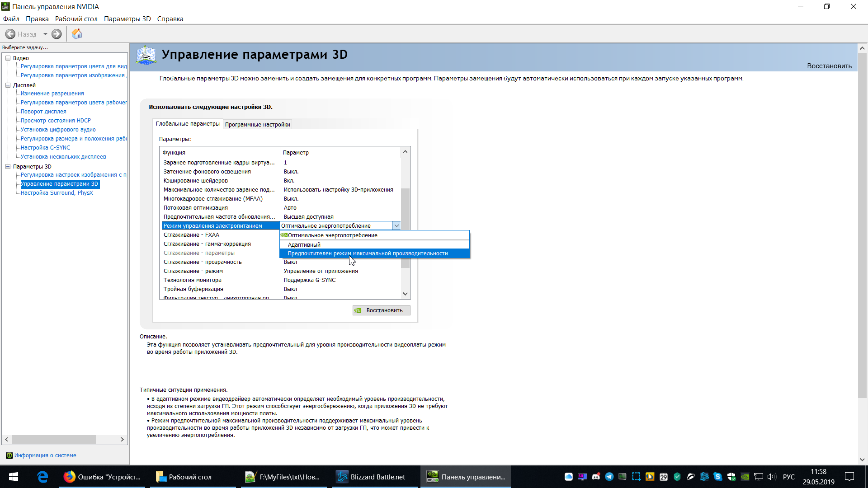Image resolution: width=868 pixels, height=488 pixels.
Task: Open the Windows Start menu
Action: pos(13,477)
